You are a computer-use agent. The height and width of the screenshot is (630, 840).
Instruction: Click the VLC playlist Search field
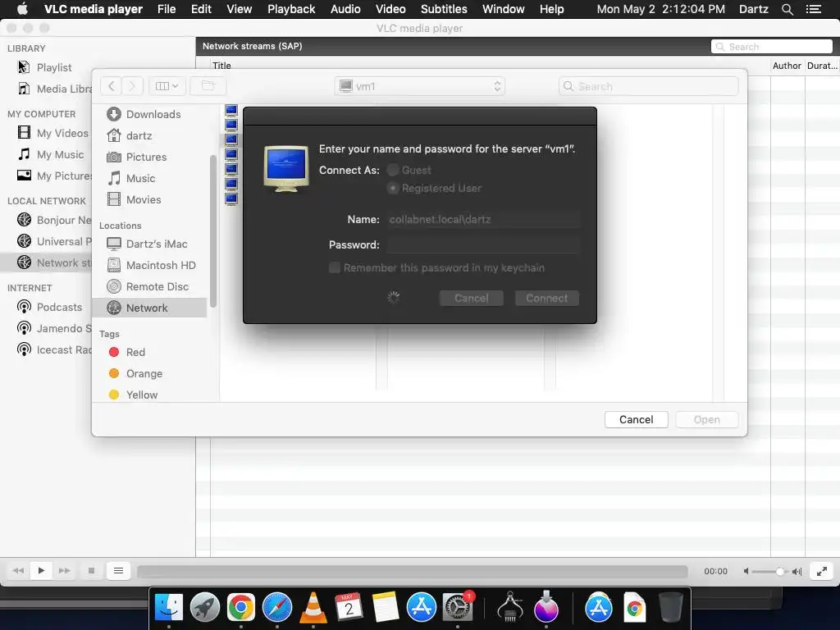pyautogui.click(x=771, y=47)
